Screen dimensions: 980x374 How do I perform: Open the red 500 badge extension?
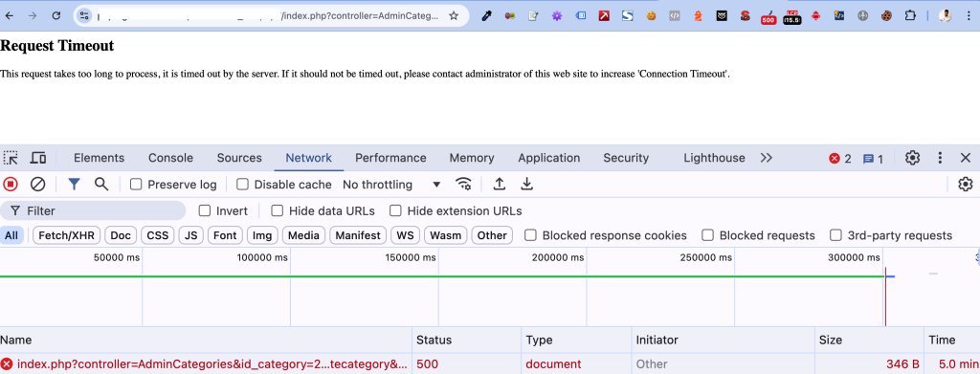(x=768, y=17)
